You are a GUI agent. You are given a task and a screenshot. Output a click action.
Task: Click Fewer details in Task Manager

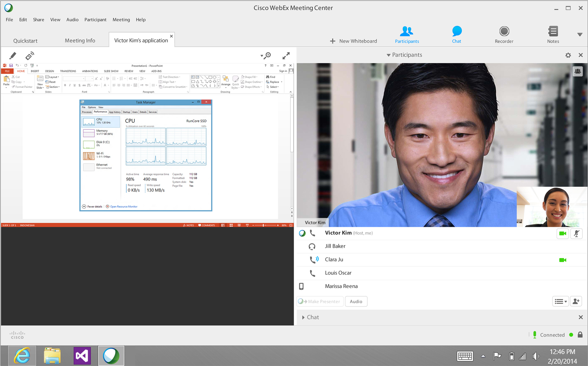coord(92,206)
